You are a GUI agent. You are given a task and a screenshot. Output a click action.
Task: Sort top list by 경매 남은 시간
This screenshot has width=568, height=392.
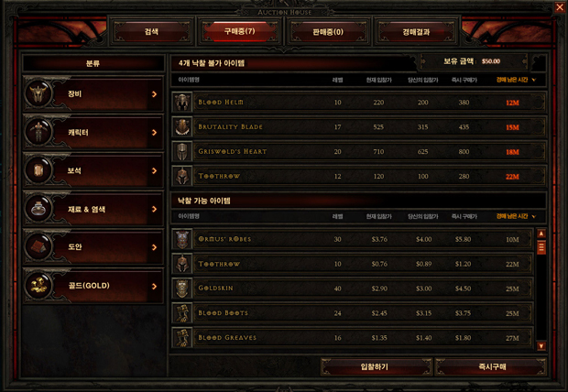point(516,80)
